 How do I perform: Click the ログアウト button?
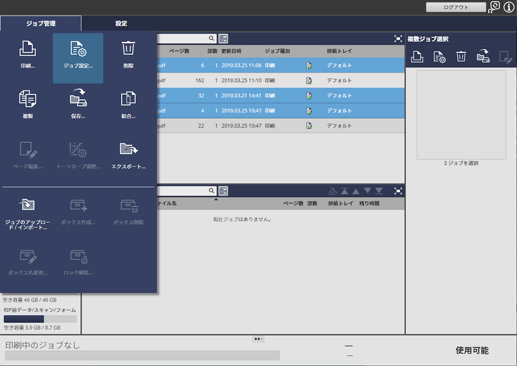coord(456,7)
